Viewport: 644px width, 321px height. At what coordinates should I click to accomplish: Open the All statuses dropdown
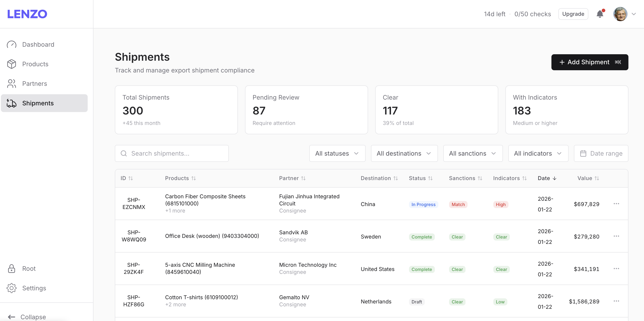[x=337, y=153]
